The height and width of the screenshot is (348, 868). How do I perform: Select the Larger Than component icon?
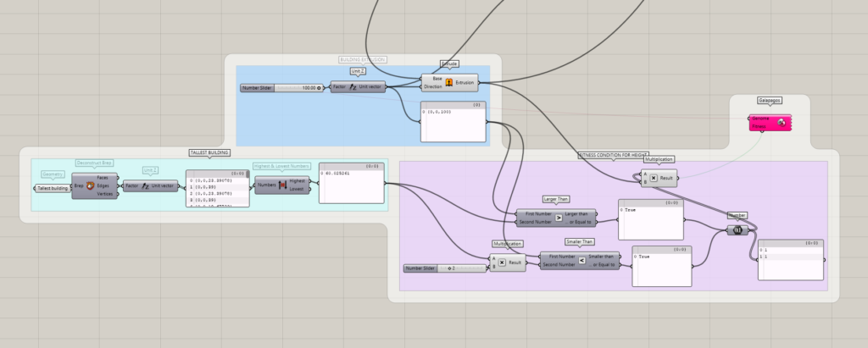[x=558, y=218]
